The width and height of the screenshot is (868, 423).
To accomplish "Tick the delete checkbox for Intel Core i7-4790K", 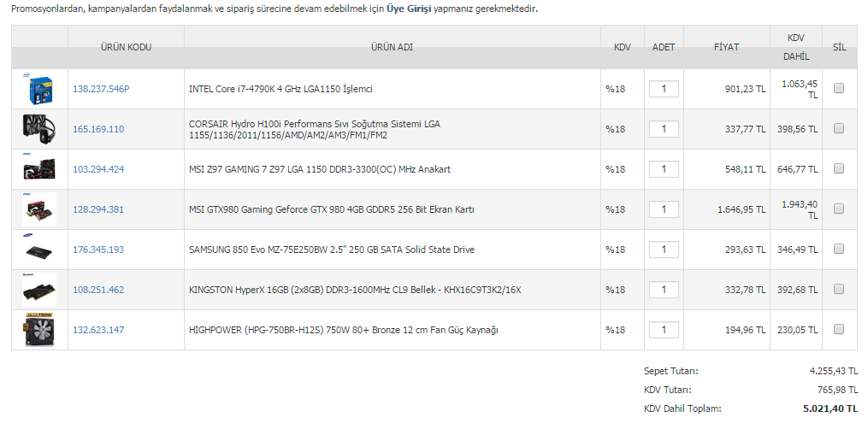I will pyautogui.click(x=839, y=88).
